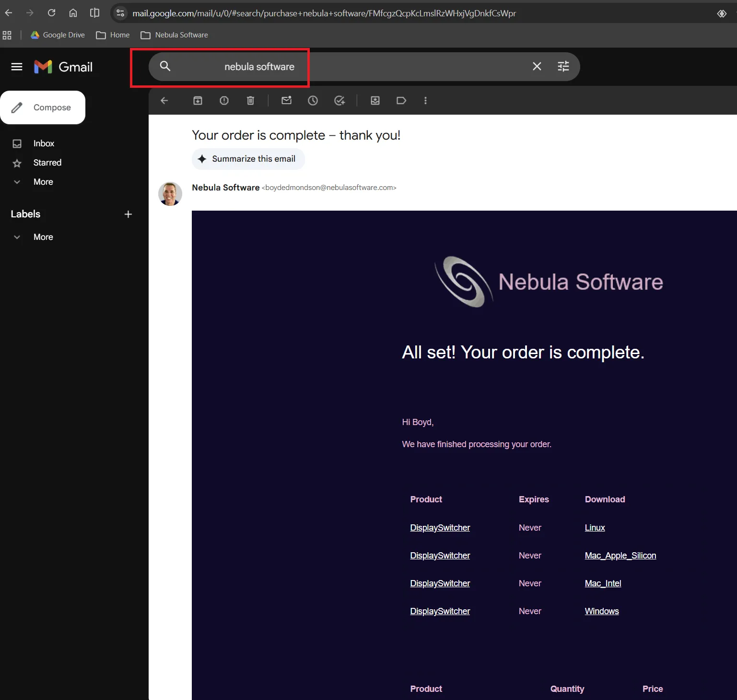Click the Gmail logo
This screenshot has width=737, height=700.
pyautogui.click(x=63, y=67)
